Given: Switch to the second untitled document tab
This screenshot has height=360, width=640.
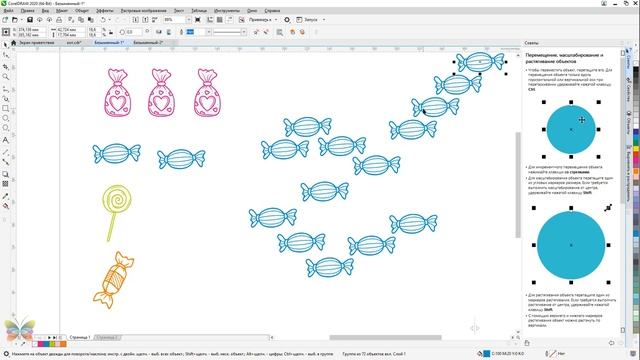Looking at the screenshot, I should click(148, 42).
